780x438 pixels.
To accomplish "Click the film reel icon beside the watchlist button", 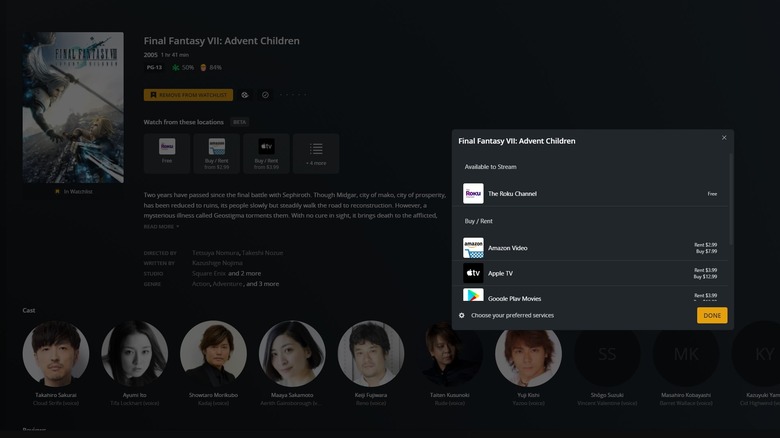I will point(245,95).
